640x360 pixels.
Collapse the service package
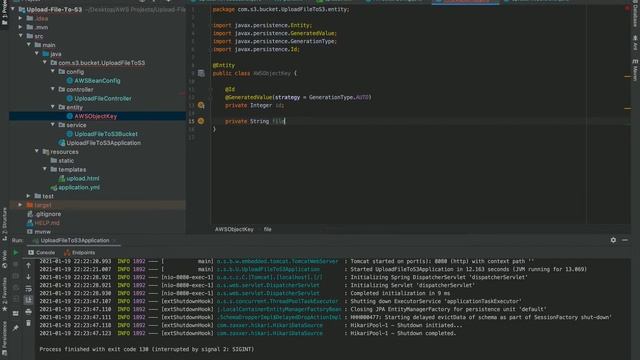[x=53, y=125]
